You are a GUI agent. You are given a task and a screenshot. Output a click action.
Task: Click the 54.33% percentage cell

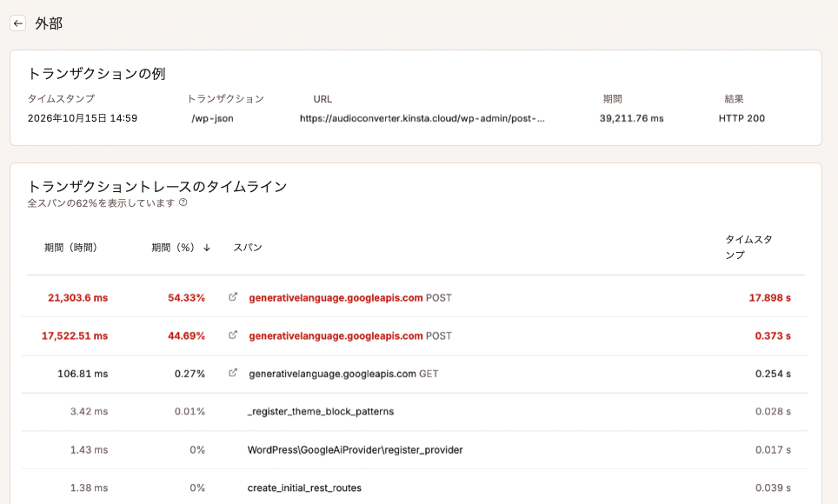[x=187, y=298]
